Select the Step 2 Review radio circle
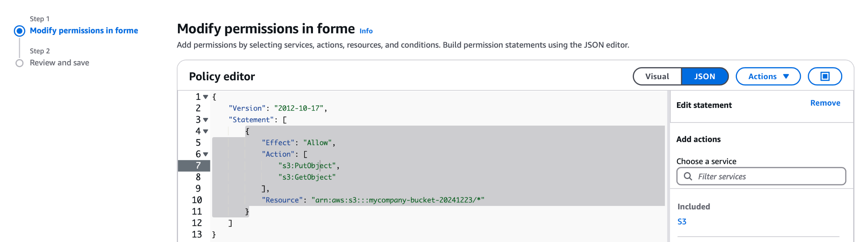868x242 pixels. [20, 63]
